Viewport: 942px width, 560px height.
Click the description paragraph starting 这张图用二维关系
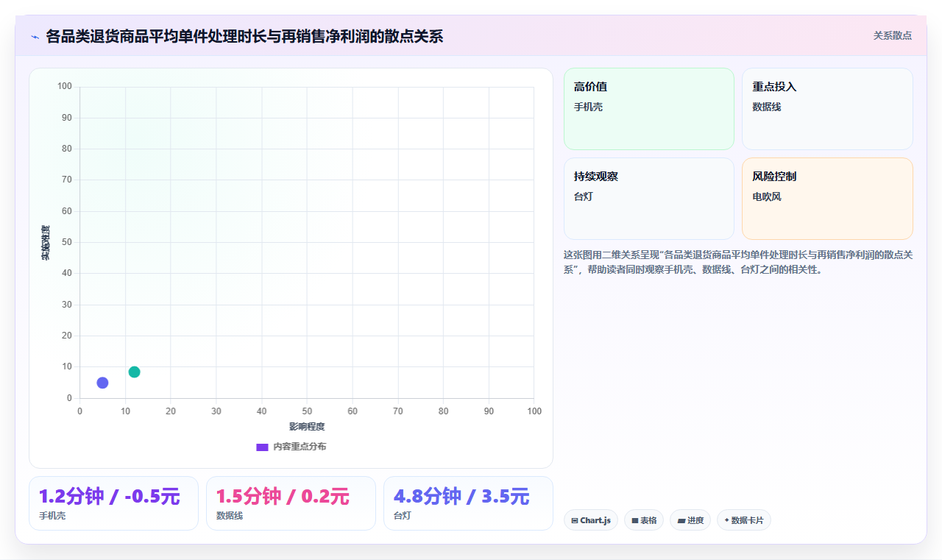pos(738,262)
